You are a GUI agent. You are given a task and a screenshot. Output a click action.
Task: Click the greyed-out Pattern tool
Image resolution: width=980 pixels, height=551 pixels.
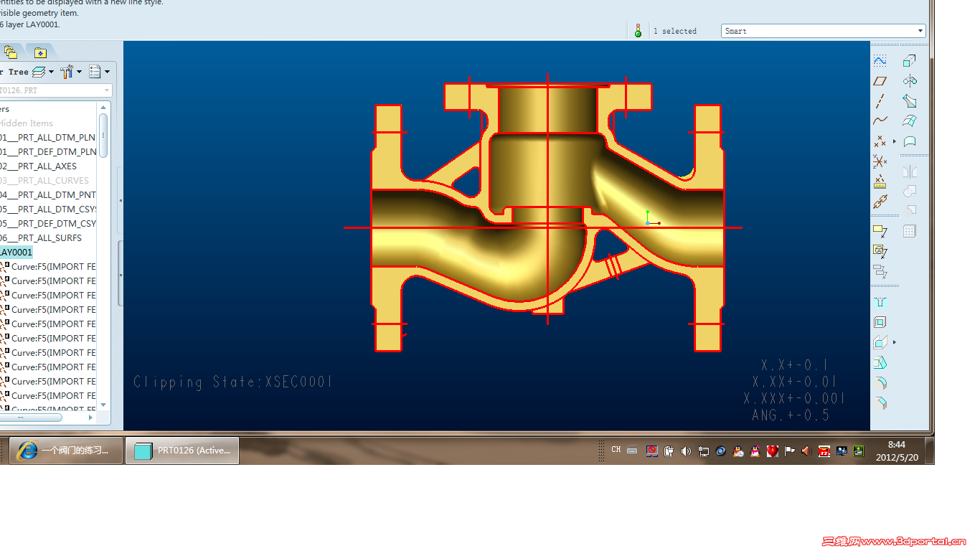click(910, 231)
